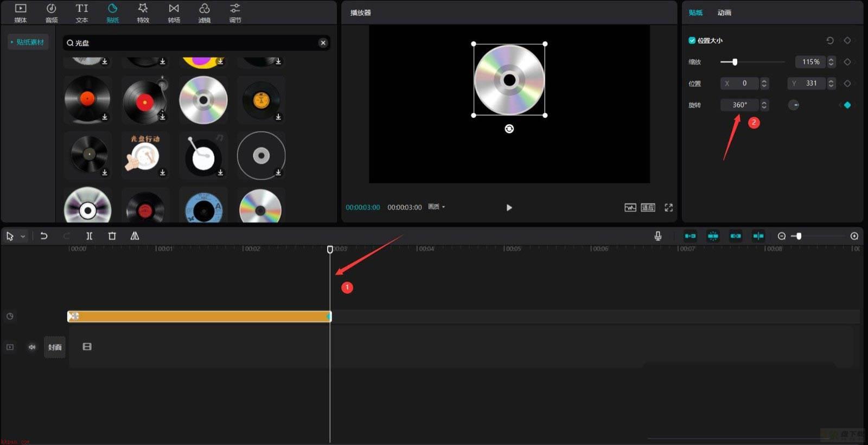Select the pointer selection tool in the timeline

pos(10,236)
